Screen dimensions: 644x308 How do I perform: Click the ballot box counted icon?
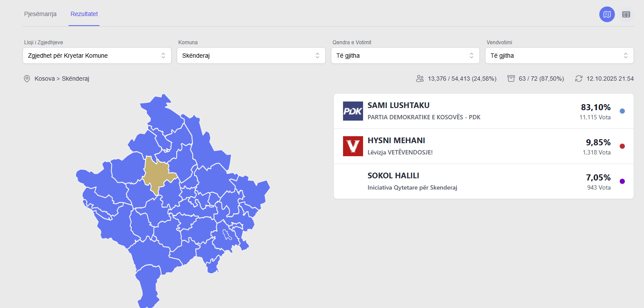(511, 79)
